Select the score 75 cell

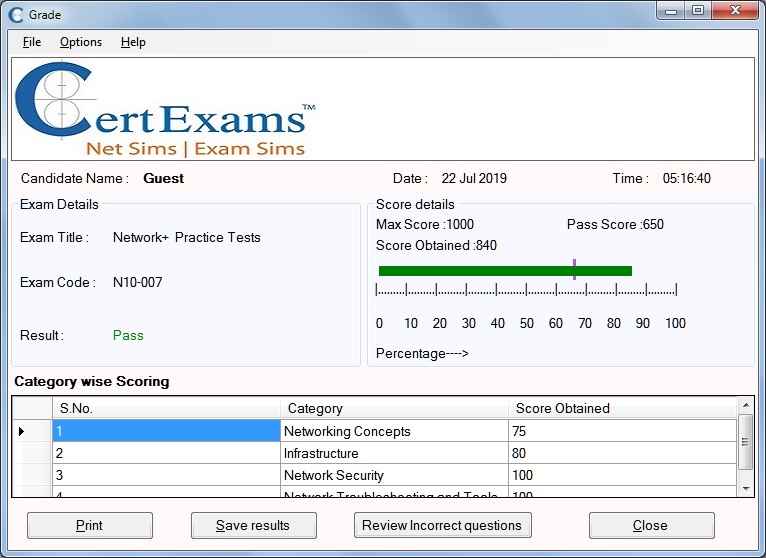[622, 431]
